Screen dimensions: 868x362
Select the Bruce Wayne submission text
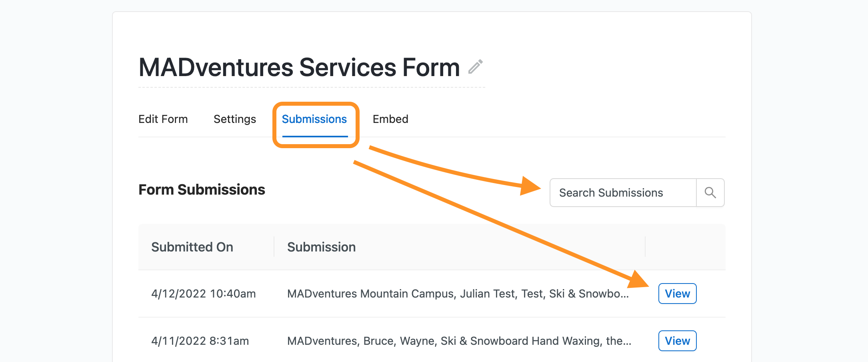(x=459, y=341)
